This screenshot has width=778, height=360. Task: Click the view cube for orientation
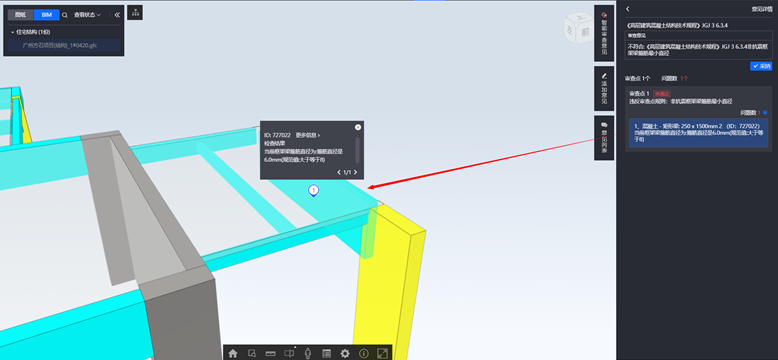(580, 28)
